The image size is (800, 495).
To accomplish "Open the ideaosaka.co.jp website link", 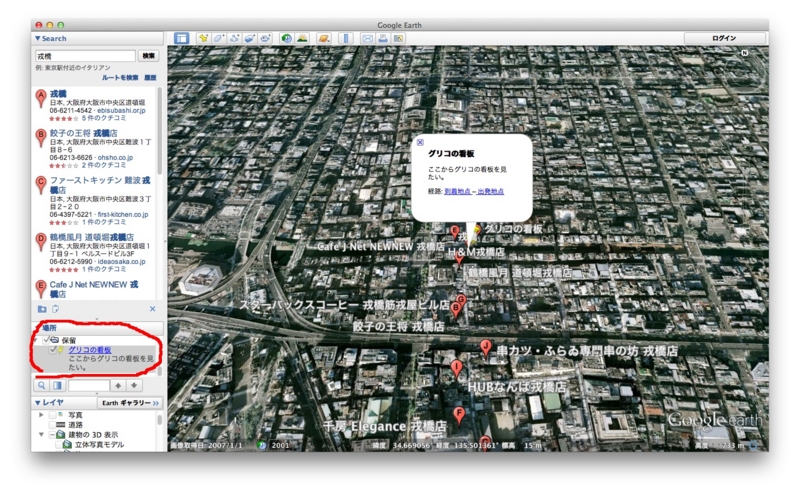I will click(x=121, y=261).
